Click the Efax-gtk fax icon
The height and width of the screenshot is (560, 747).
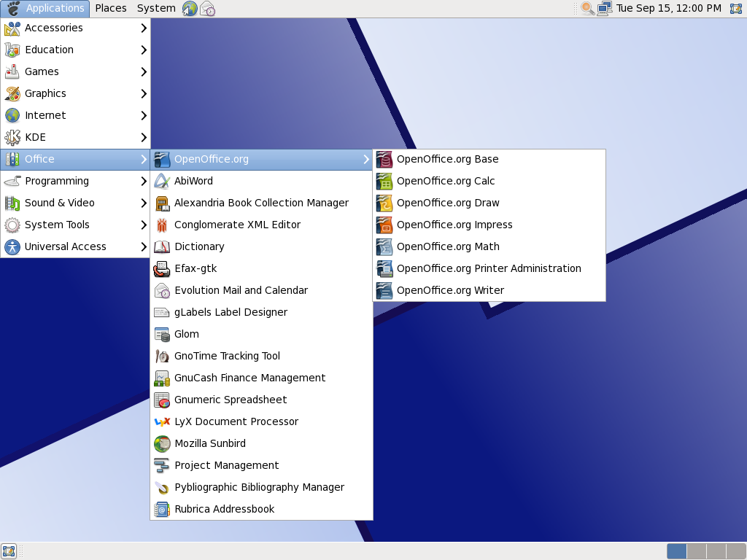162,269
